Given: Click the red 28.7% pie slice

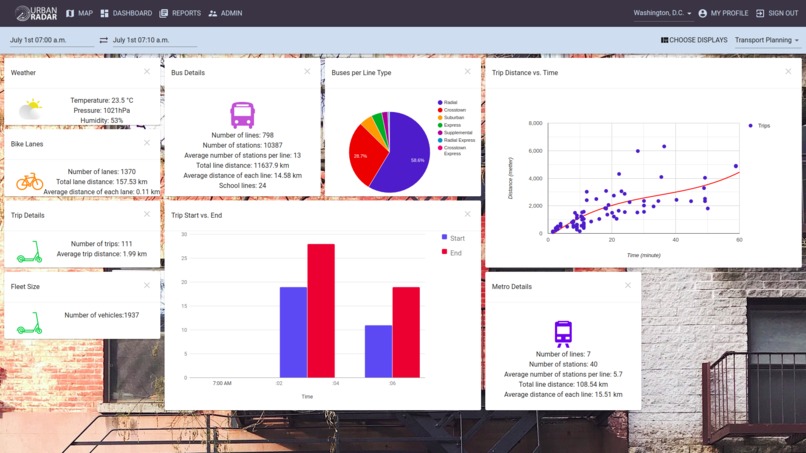Looking at the screenshot, I should 366,157.
